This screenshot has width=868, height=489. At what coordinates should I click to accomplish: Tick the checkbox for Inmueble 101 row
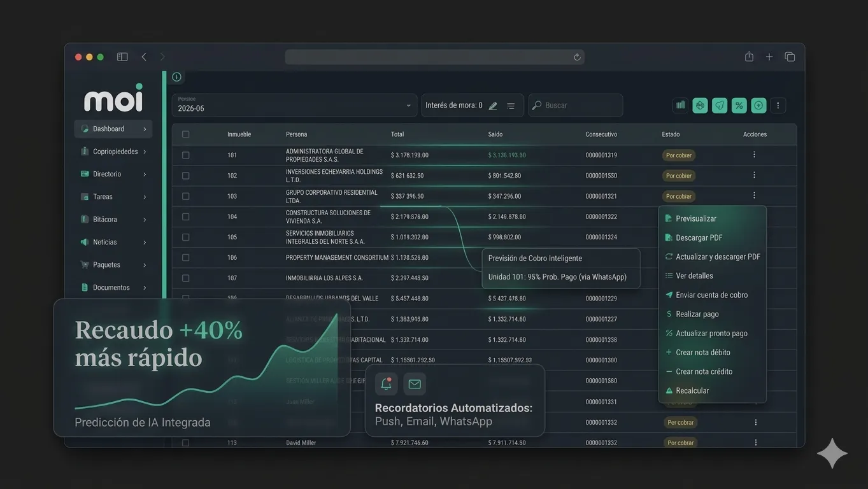[x=185, y=155]
